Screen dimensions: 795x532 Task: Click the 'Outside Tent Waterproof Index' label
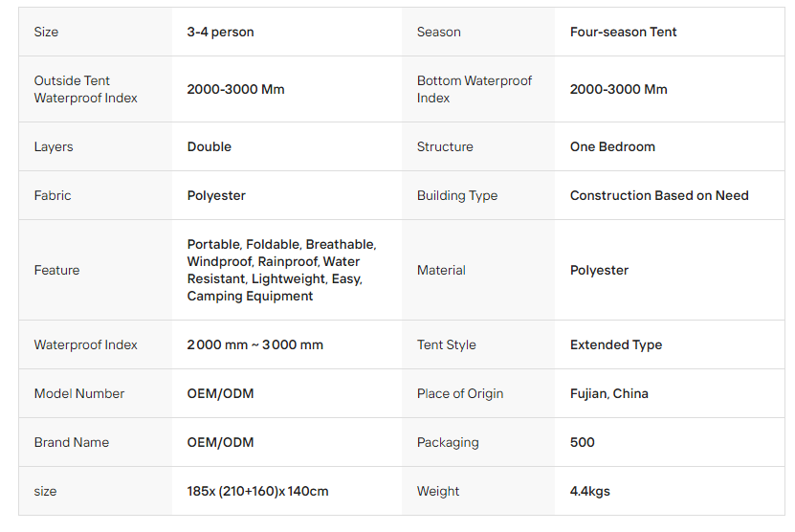(x=86, y=89)
